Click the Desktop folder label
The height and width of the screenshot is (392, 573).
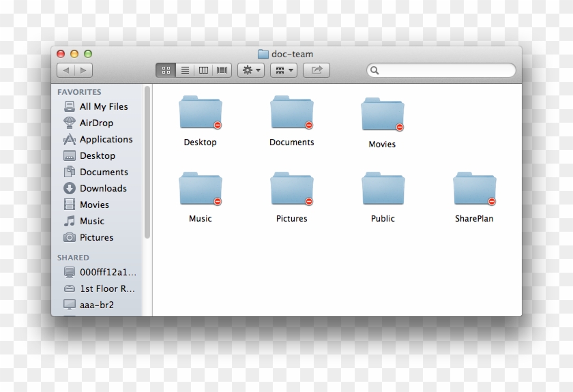coord(201,142)
